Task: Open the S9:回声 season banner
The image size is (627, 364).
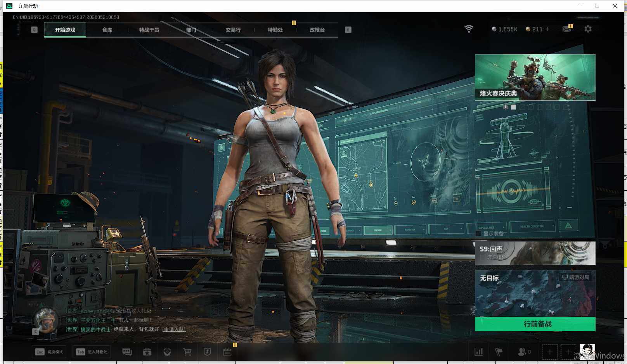Action: [x=535, y=253]
